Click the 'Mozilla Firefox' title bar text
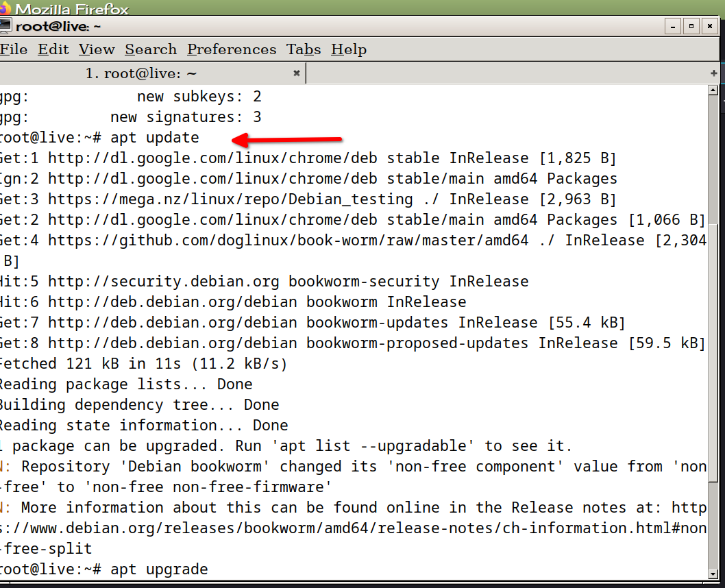Screen dimensions: 725x588 [72, 8]
